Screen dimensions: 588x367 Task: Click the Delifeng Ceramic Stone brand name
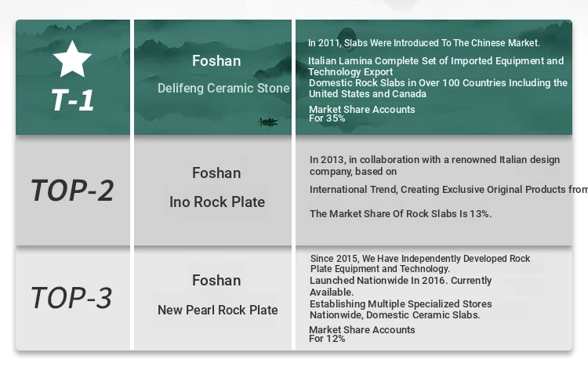click(223, 88)
